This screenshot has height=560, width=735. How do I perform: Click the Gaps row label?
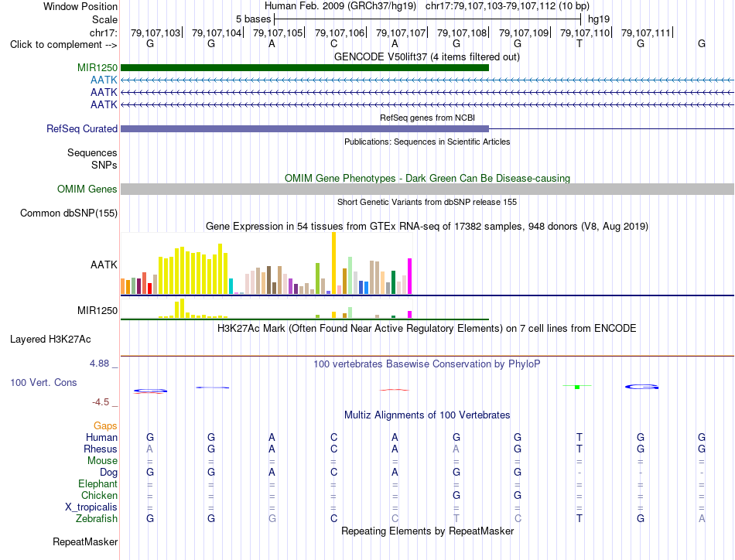[x=105, y=425]
